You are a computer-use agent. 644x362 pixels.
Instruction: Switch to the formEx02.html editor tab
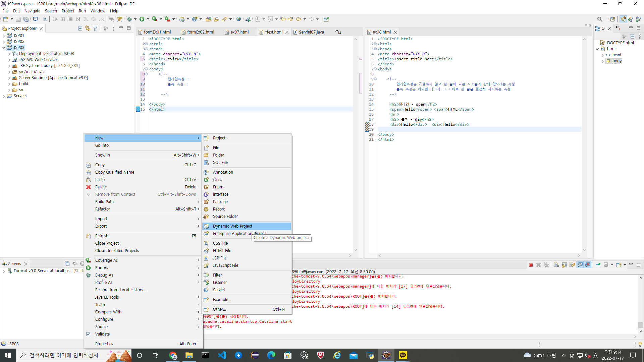[200, 32]
